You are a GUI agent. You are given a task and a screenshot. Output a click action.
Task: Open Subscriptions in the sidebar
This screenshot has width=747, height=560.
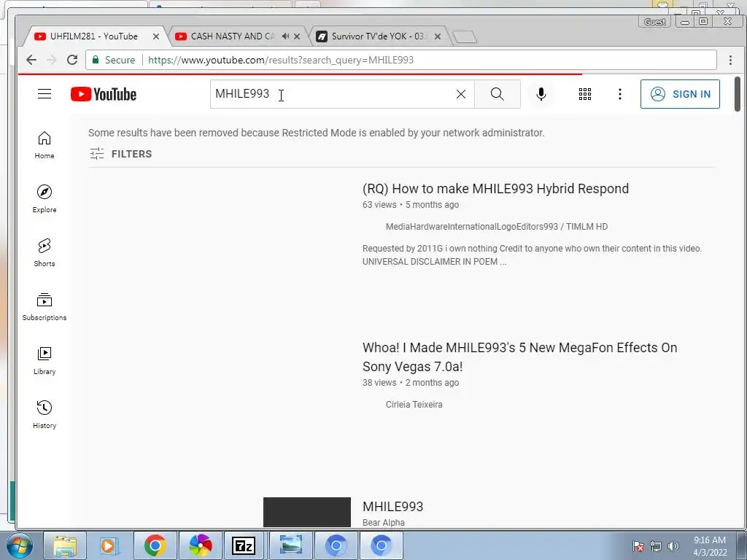(x=44, y=307)
